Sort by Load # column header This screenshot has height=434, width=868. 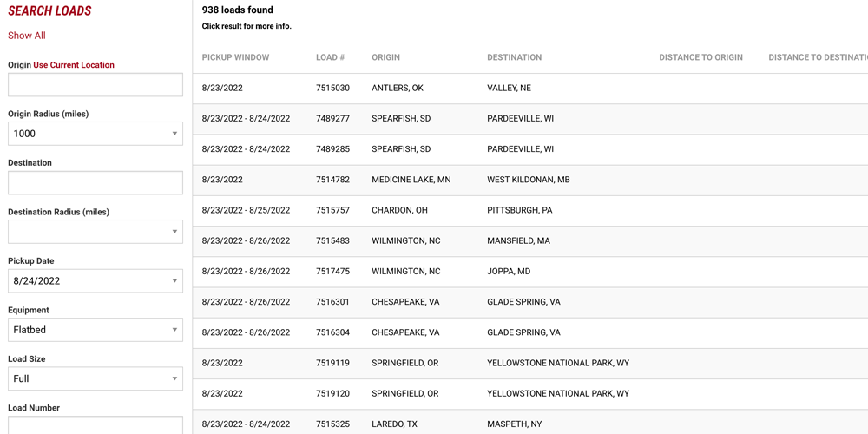pos(330,57)
